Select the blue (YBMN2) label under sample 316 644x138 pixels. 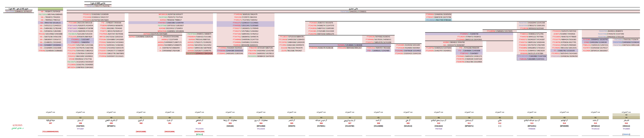tap(626, 134)
